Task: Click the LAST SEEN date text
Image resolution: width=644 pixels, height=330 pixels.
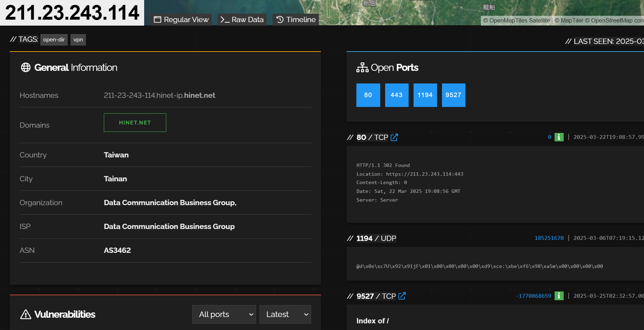Action: 609,41
